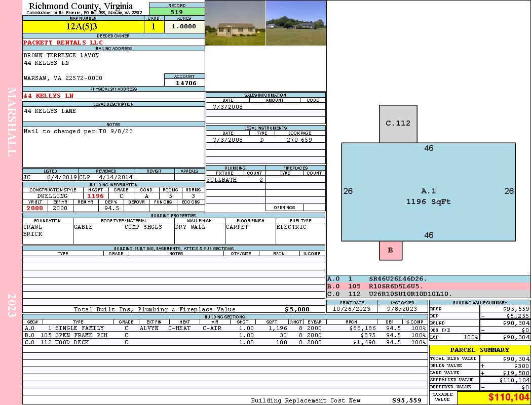Click book/page 270 659 in legal instruments
532x405 pixels.
299,140
